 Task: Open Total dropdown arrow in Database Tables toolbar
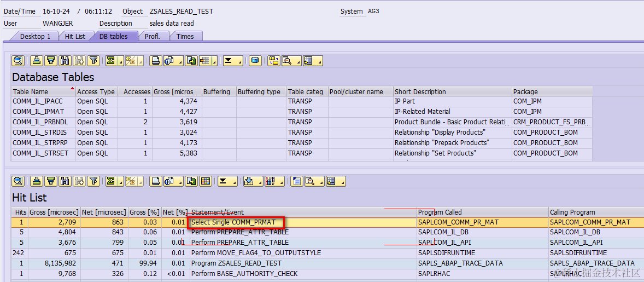120,61
